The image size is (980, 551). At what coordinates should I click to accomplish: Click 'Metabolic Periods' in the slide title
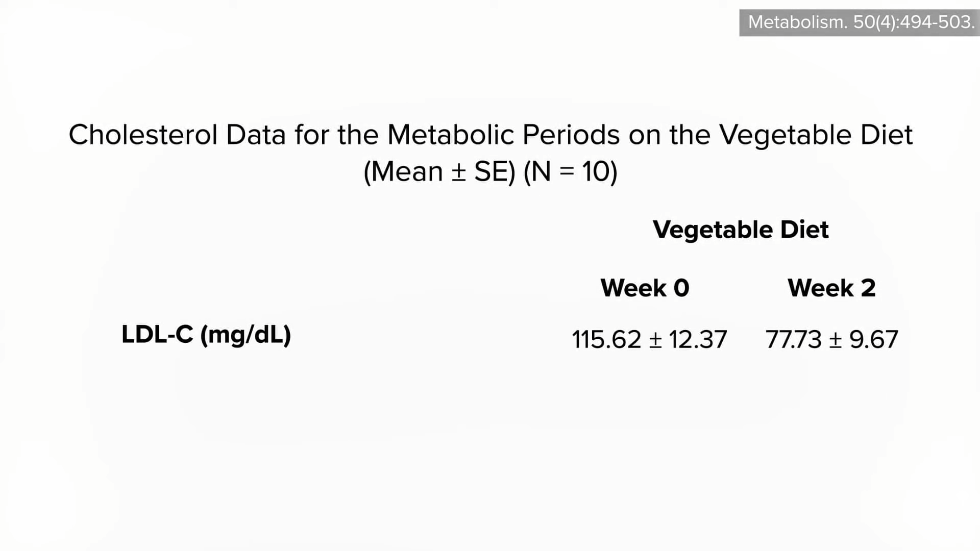coord(503,135)
